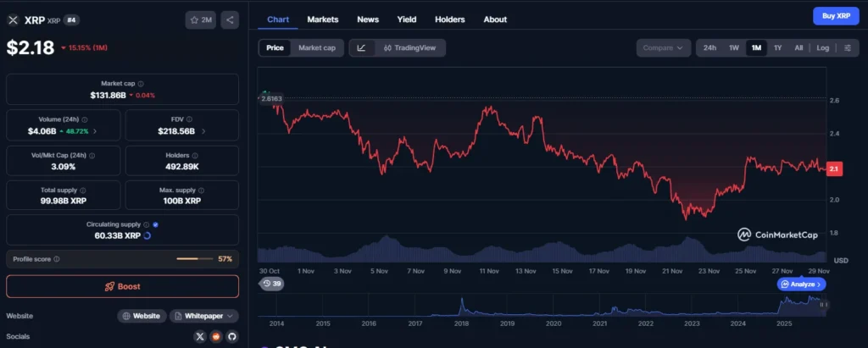Open the GitHub social link
This screenshot has width=868, height=348.
pos(231,336)
